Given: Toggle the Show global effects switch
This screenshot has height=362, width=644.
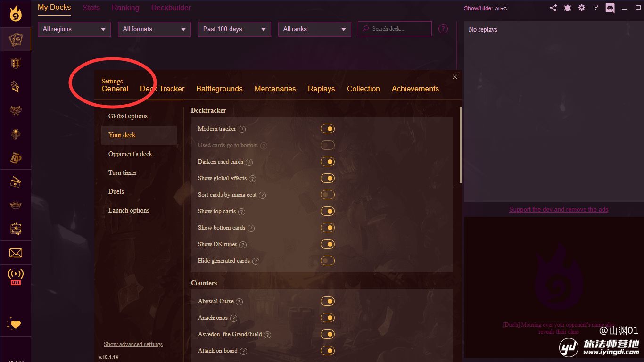Looking at the screenshot, I should pyautogui.click(x=328, y=178).
